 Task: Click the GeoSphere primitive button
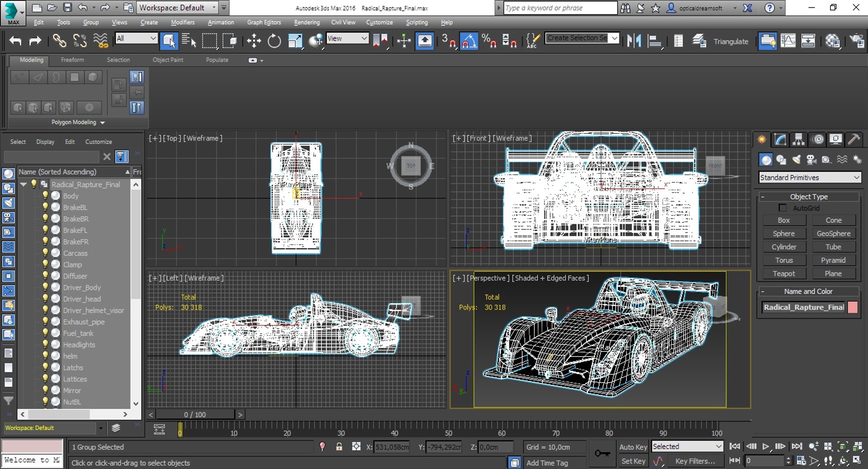pyautogui.click(x=833, y=233)
